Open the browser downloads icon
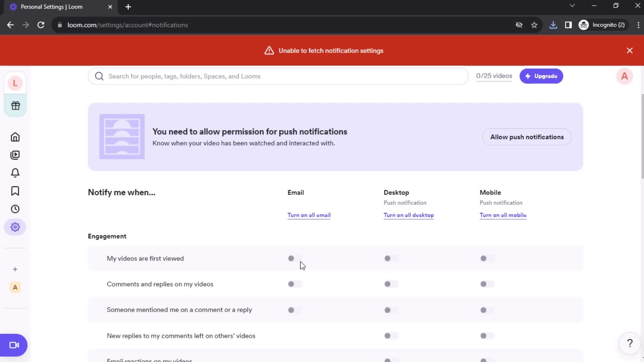Viewport: 644px width, 362px height. tap(553, 25)
